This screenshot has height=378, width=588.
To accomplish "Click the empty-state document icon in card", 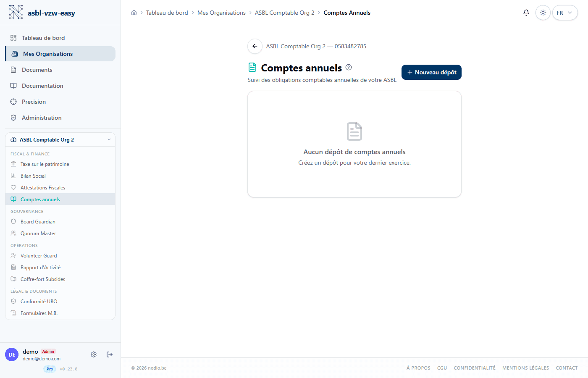I will pos(354,131).
